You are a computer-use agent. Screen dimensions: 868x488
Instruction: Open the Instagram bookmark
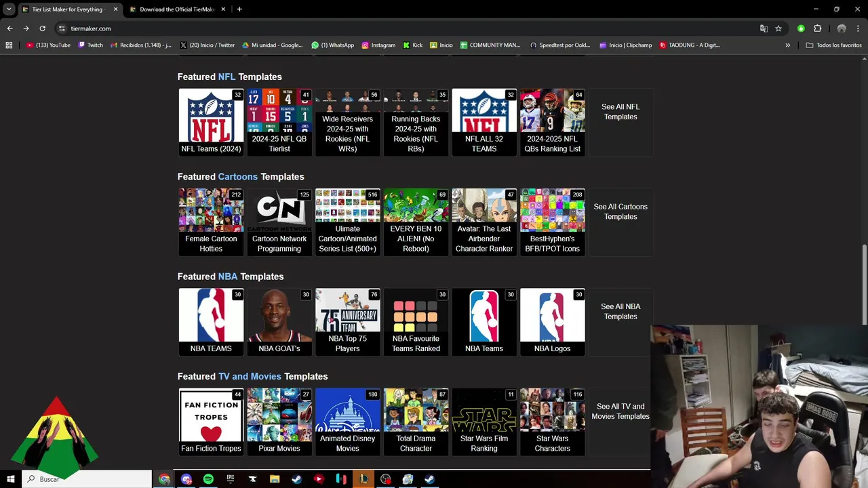click(378, 45)
